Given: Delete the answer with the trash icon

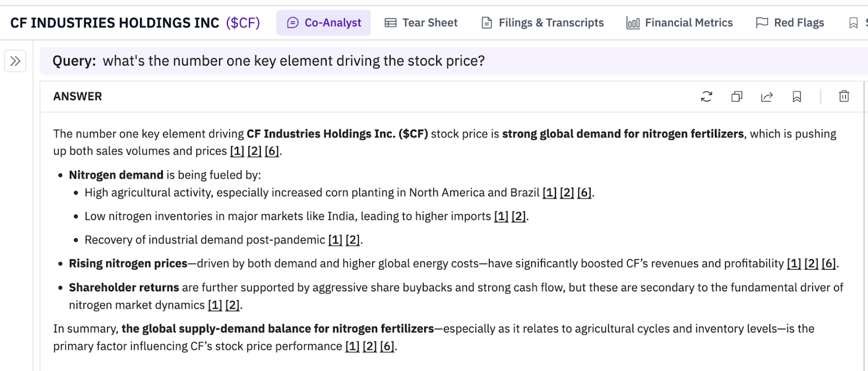Looking at the screenshot, I should (844, 97).
